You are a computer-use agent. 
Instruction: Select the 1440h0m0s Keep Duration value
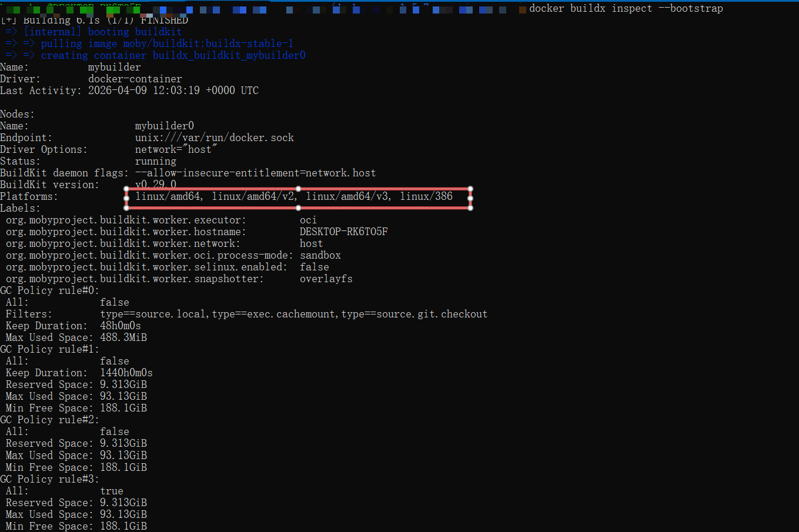pos(127,373)
